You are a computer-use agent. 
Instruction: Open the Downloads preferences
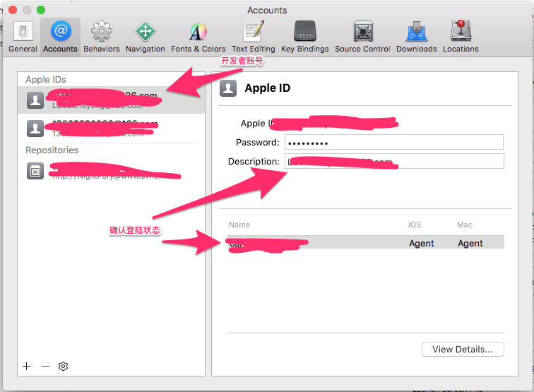(x=417, y=37)
